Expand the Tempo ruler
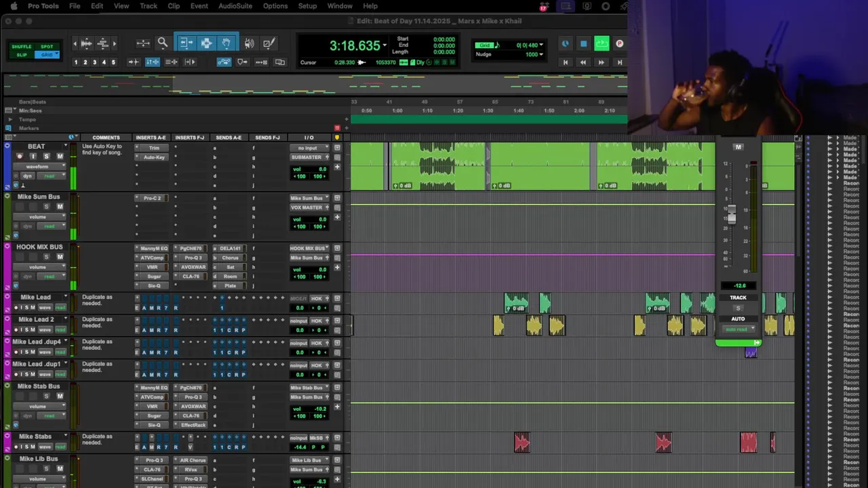The image size is (868, 488). 9,119
